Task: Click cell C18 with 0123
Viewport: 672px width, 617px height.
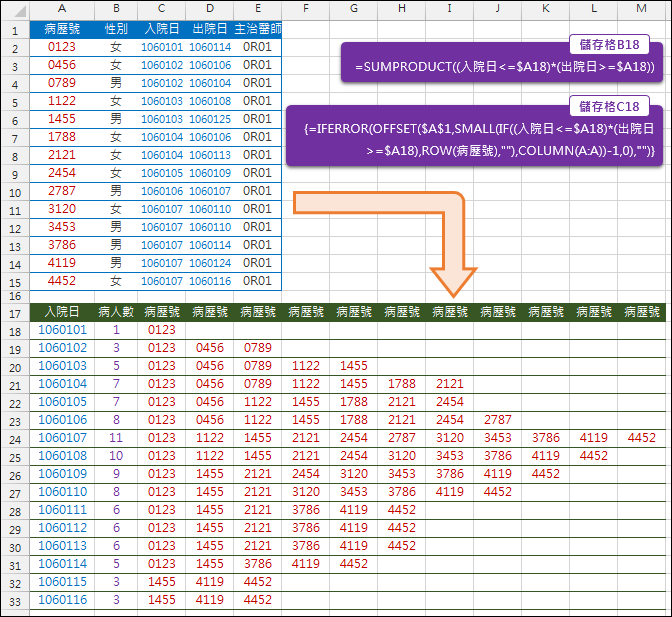Action: [162, 330]
